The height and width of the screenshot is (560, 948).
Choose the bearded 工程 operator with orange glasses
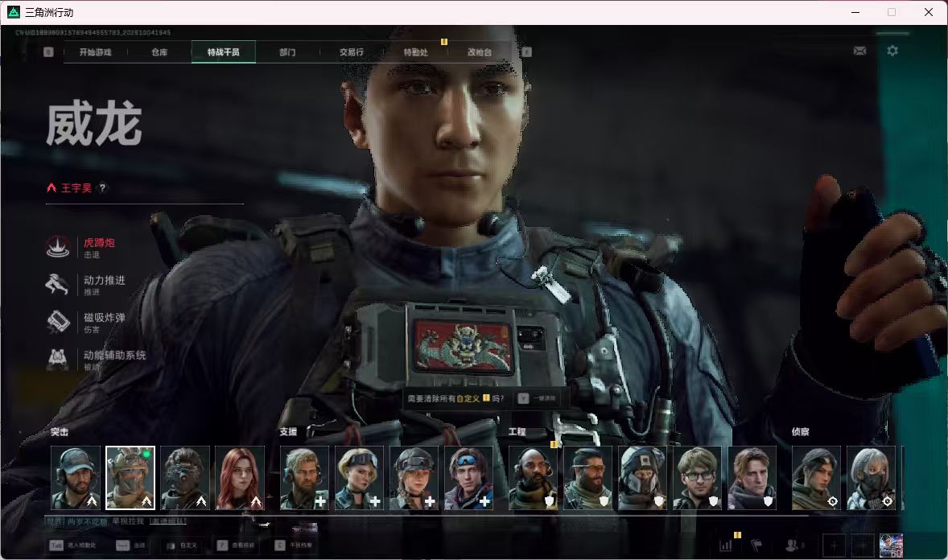point(588,478)
